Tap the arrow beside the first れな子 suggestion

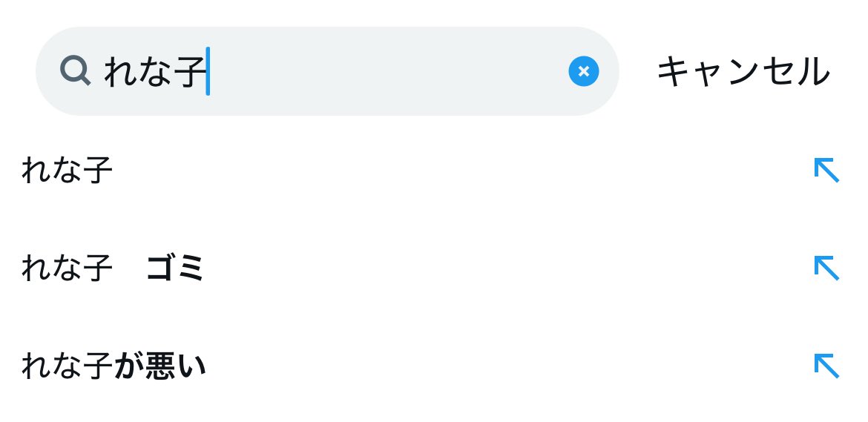point(826,170)
